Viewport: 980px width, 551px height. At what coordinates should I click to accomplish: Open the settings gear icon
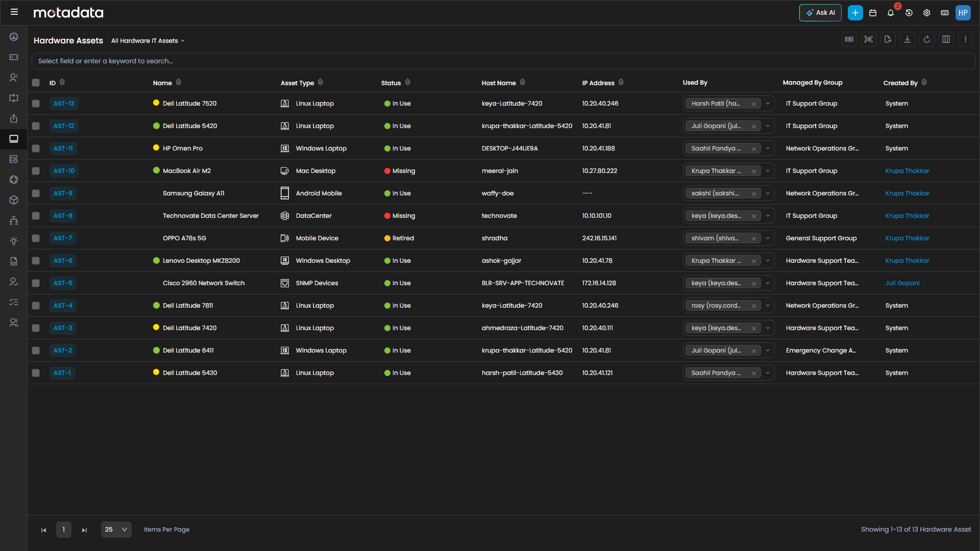click(x=926, y=13)
